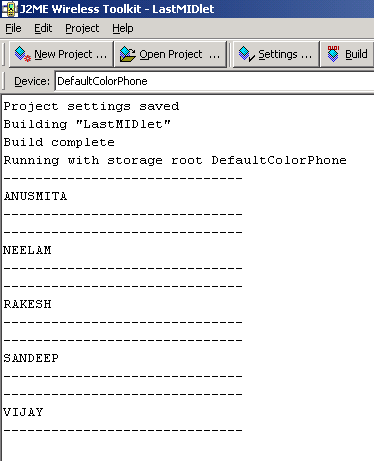Click the Settings button label

point(285,54)
